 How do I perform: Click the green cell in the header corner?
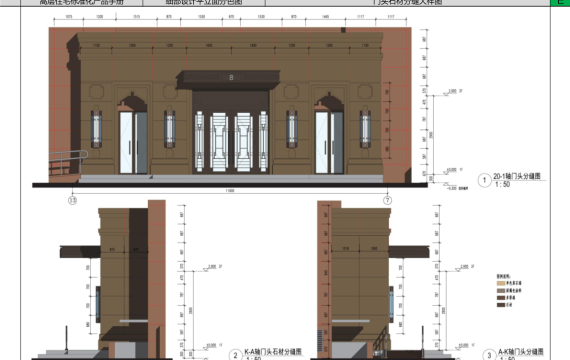(560, 3)
